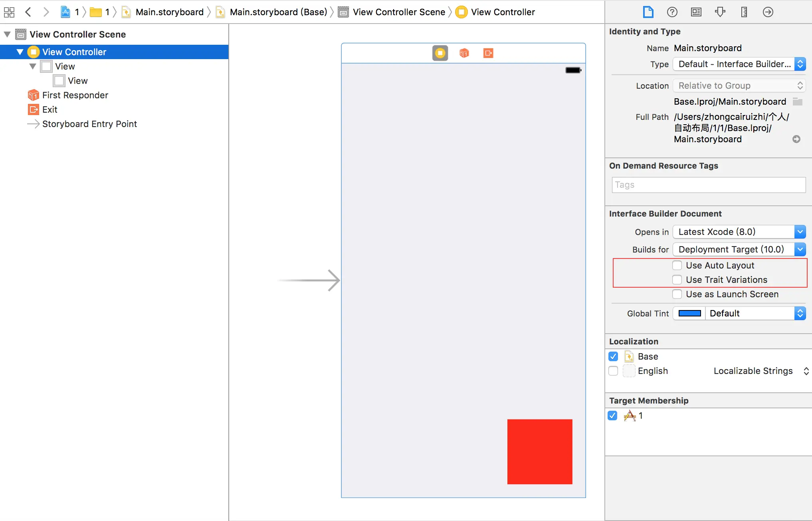Click the Exit icon in scene dock

tap(488, 53)
